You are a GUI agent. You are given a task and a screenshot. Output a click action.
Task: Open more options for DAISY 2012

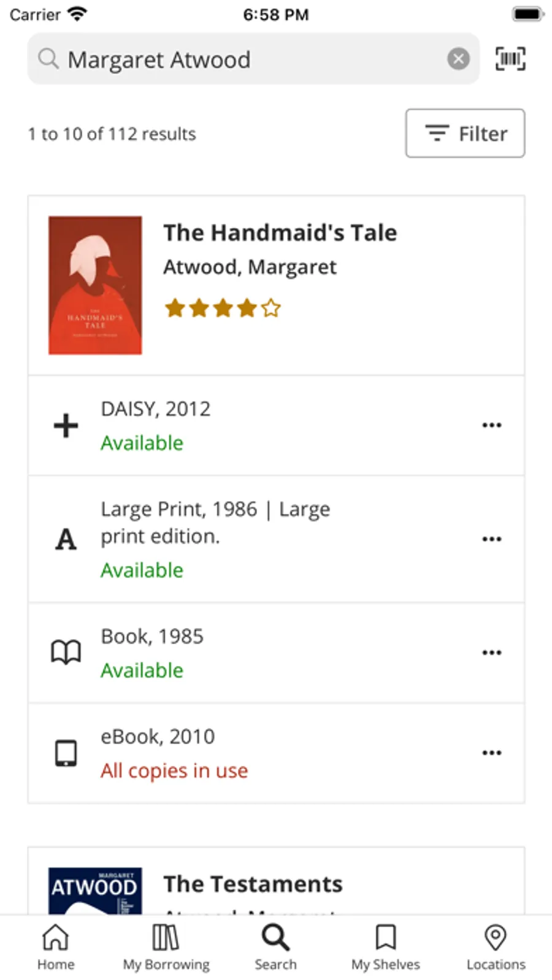(491, 425)
